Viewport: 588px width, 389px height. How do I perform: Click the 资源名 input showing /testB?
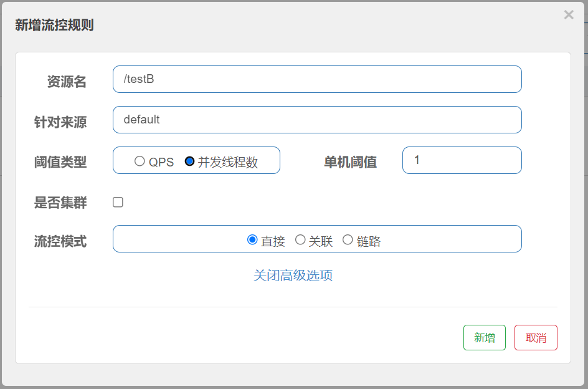coord(316,79)
